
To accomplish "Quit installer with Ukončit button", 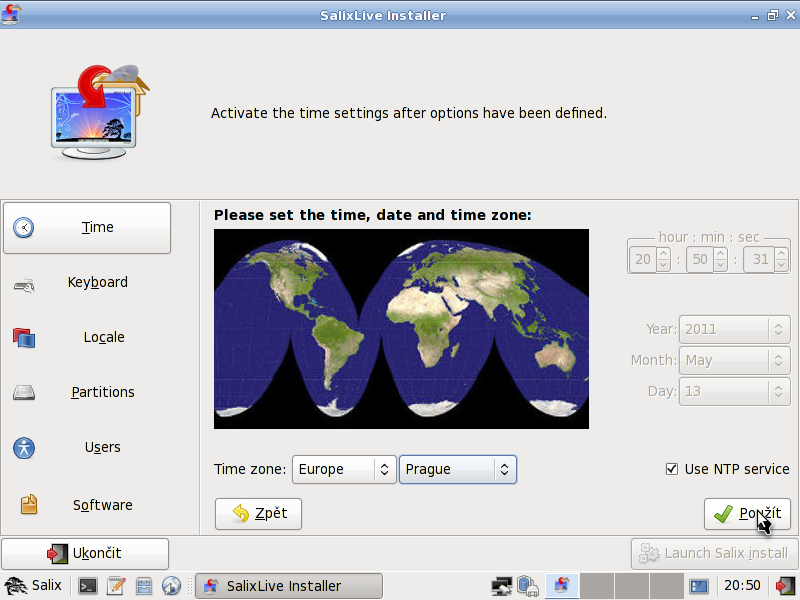I will tap(85, 554).
